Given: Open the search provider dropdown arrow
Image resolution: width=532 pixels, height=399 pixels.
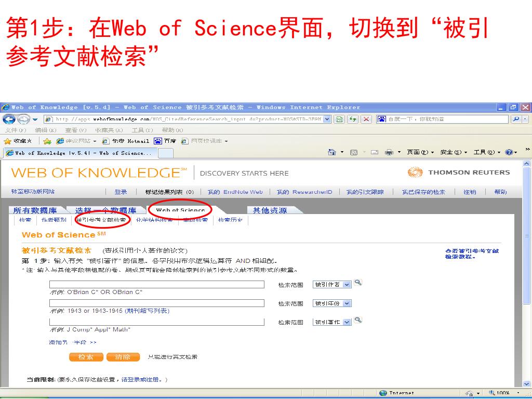Looking at the screenshot, I should (x=525, y=119).
